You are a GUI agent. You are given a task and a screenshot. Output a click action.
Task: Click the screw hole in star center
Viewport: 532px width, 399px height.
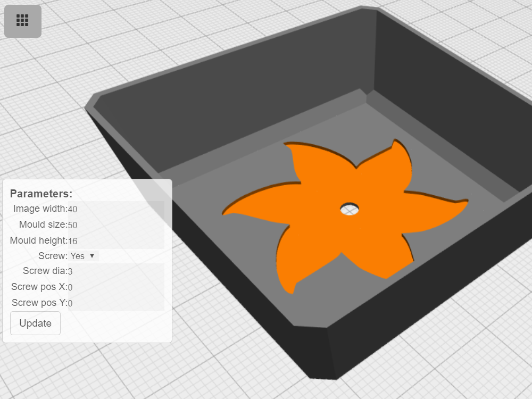350,209
